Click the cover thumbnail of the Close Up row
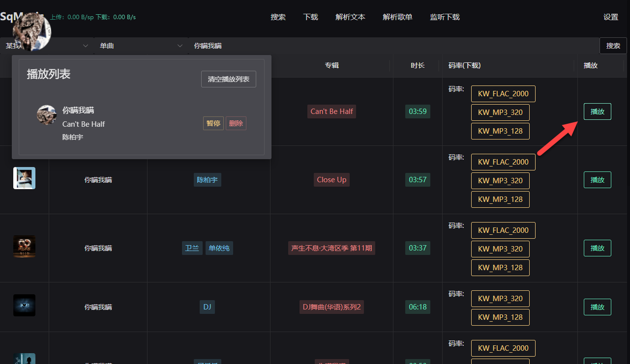Screen dimensions: 630x364 click(24, 178)
